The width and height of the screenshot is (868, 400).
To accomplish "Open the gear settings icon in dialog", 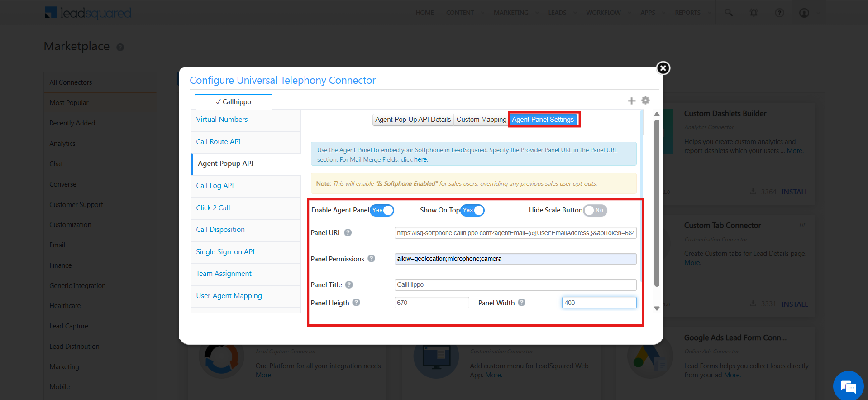I will click(x=646, y=100).
